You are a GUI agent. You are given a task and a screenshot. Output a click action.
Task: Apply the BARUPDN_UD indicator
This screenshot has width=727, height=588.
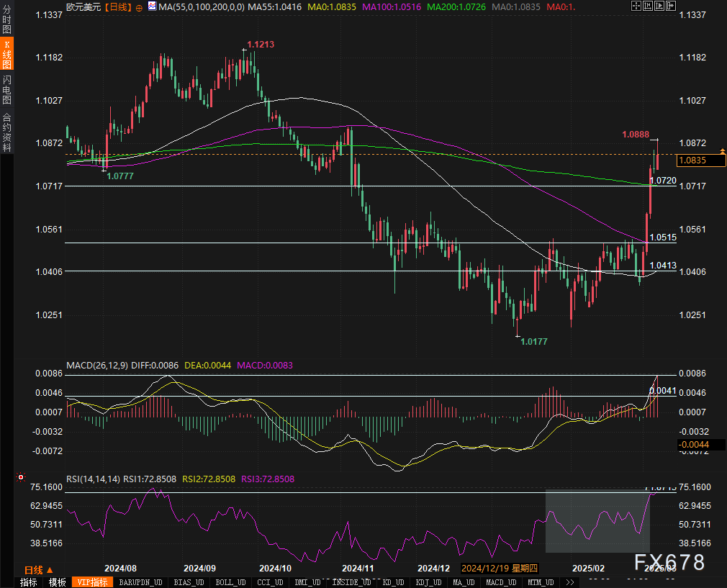(x=140, y=582)
